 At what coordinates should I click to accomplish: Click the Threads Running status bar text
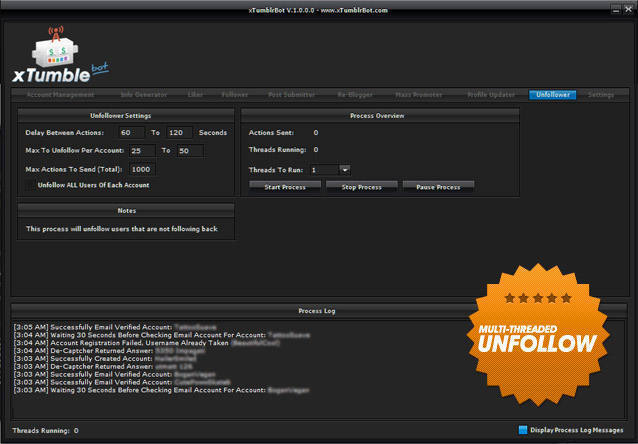coord(45,430)
